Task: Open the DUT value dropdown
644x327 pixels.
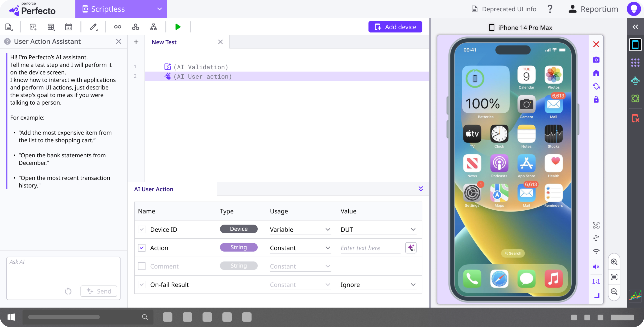Action: tap(378, 229)
